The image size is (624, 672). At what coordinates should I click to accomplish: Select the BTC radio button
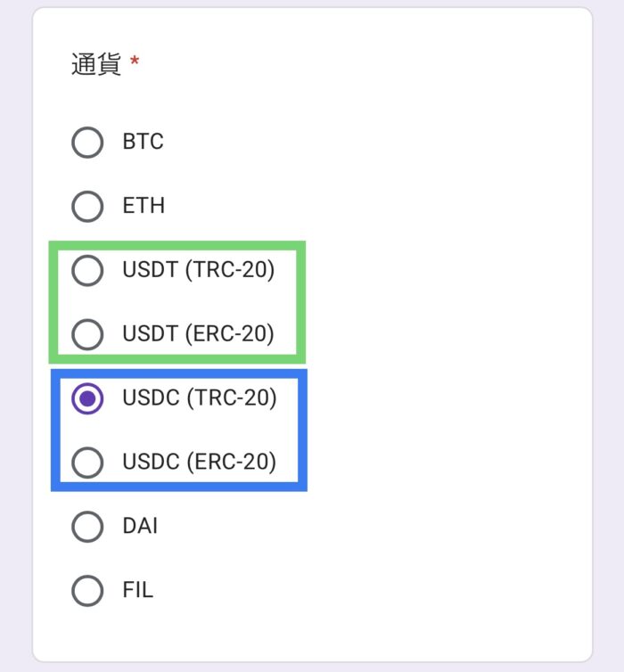[x=87, y=143]
